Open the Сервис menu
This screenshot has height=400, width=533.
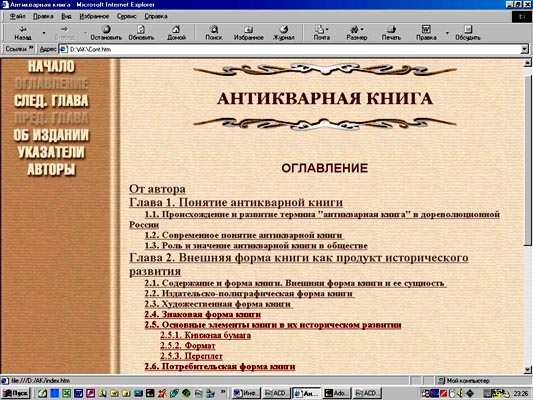coord(126,16)
